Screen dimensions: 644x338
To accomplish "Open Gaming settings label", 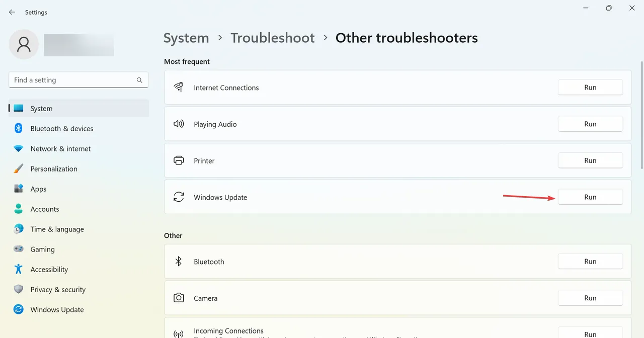I will (x=42, y=249).
